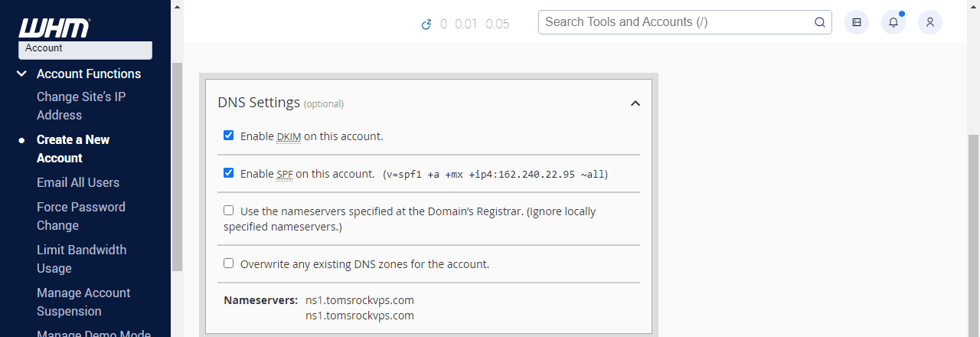Open the news panel icon

857,22
